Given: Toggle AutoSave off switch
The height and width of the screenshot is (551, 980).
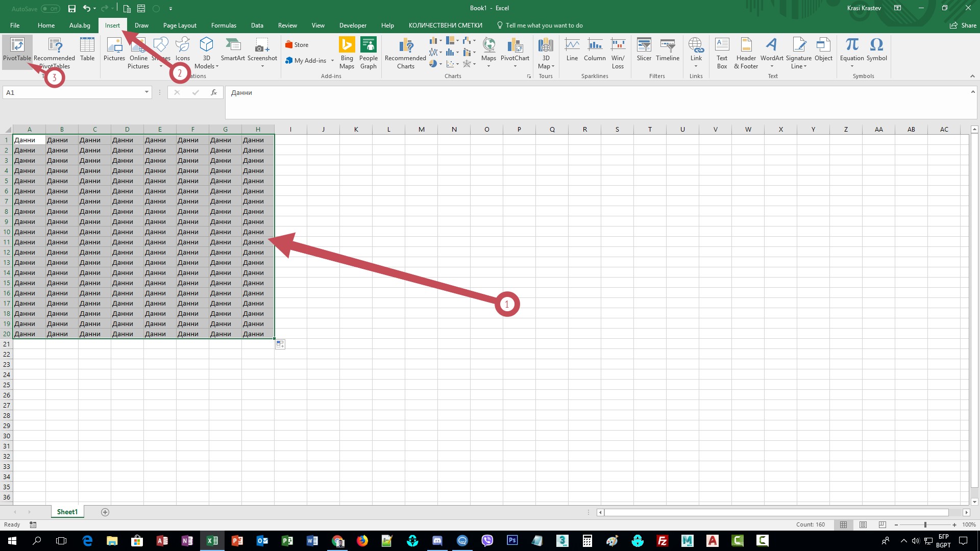Looking at the screenshot, I should (x=50, y=8).
